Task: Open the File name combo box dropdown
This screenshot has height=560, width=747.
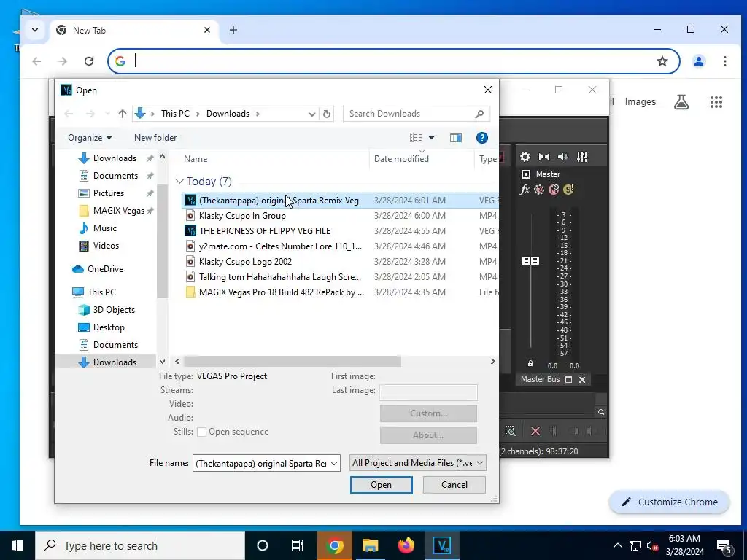Action: (334, 463)
